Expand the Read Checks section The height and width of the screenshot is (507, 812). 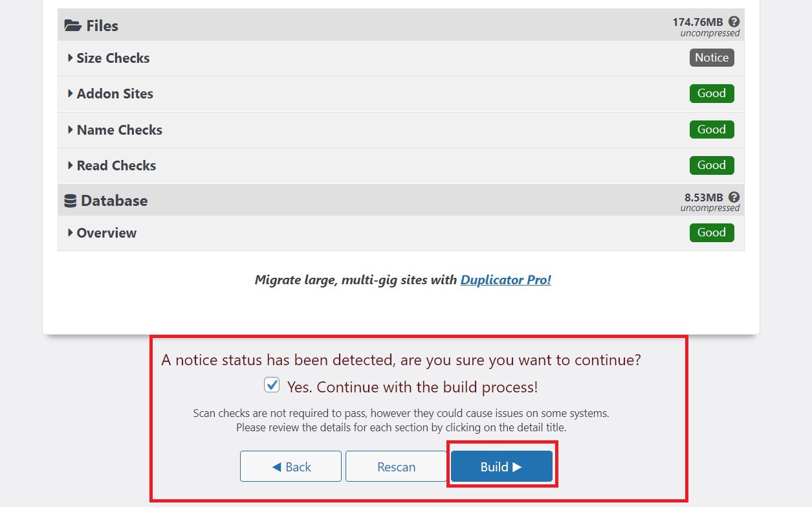point(116,166)
